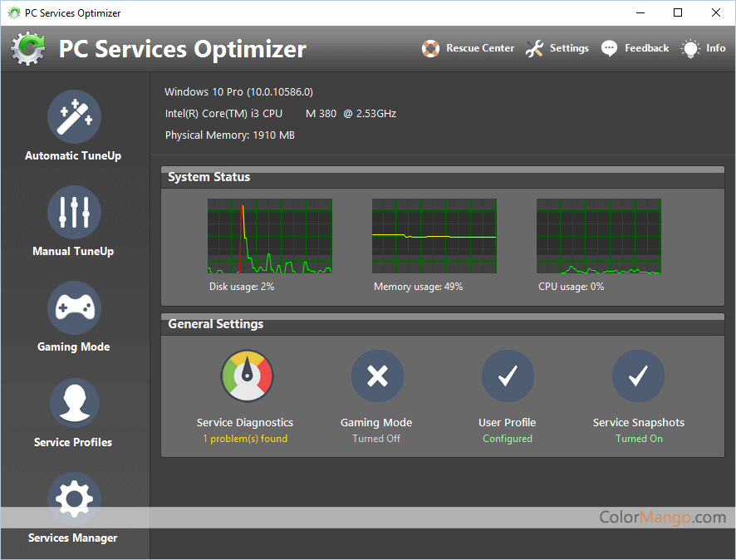Open the Feedback label in header
Screen dimensions: 736x560
click(647, 48)
